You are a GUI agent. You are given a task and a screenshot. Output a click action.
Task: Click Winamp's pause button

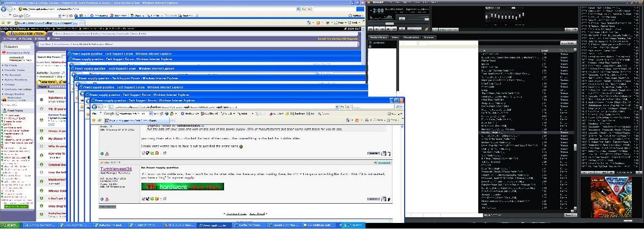(x=383, y=29)
